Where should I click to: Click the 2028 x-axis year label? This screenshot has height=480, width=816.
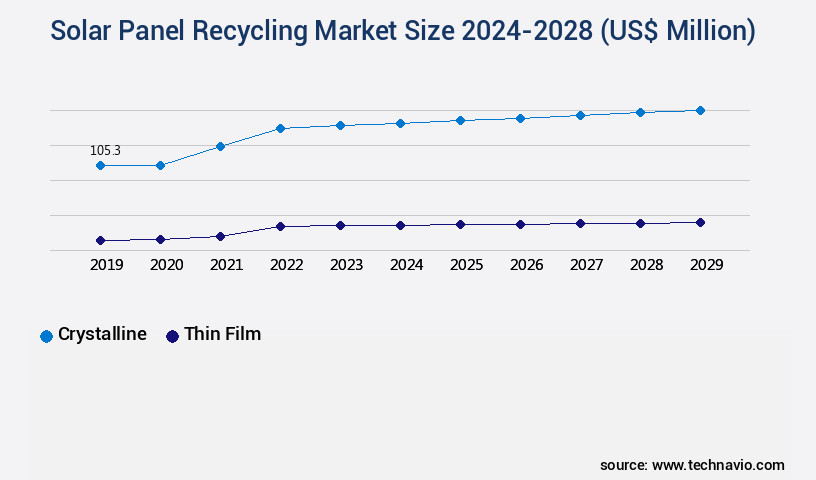(646, 265)
